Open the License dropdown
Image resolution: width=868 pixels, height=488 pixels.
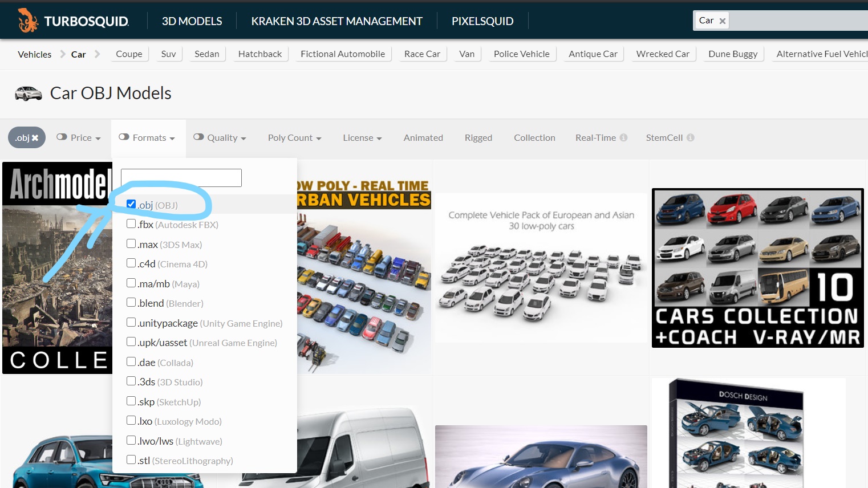tap(362, 137)
